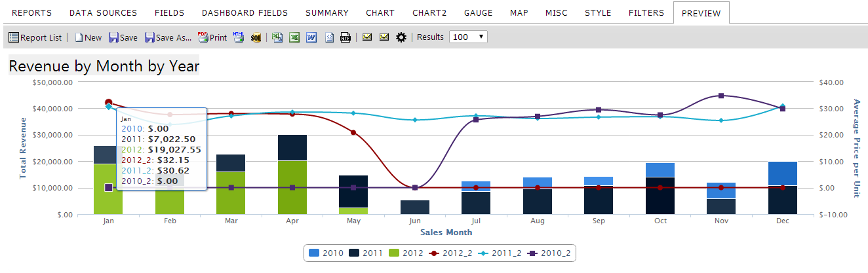Create a New report
This screenshot has width=868, height=273.
pyautogui.click(x=88, y=37)
